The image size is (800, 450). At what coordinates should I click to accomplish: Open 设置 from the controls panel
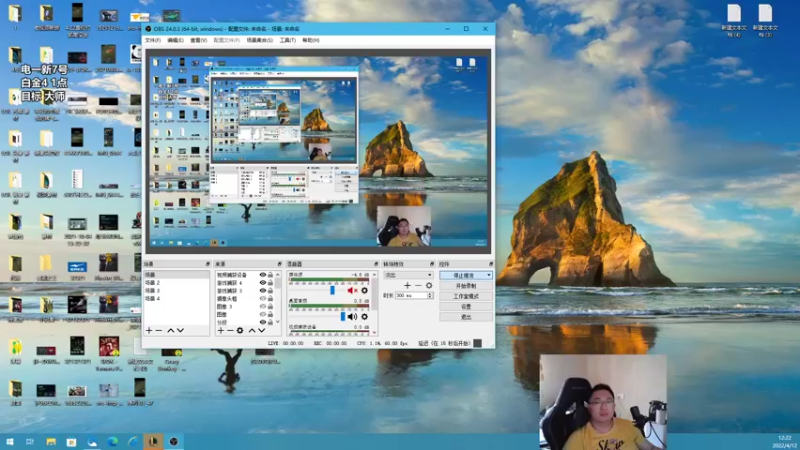tap(466, 307)
